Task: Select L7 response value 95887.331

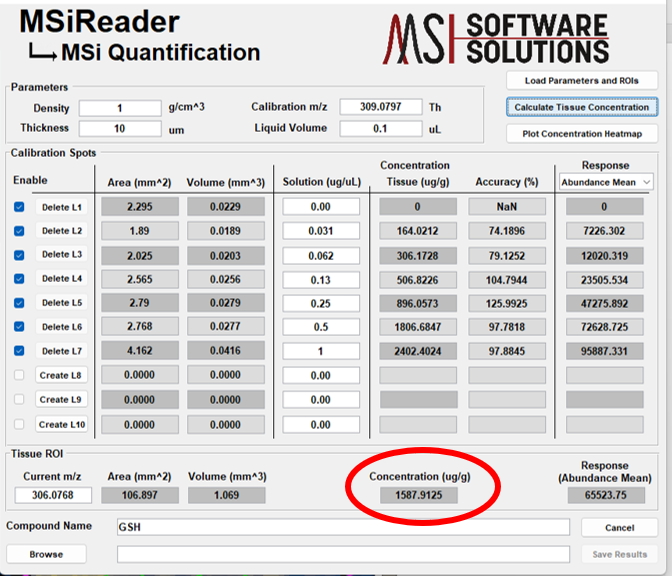Action: pos(605,351)
